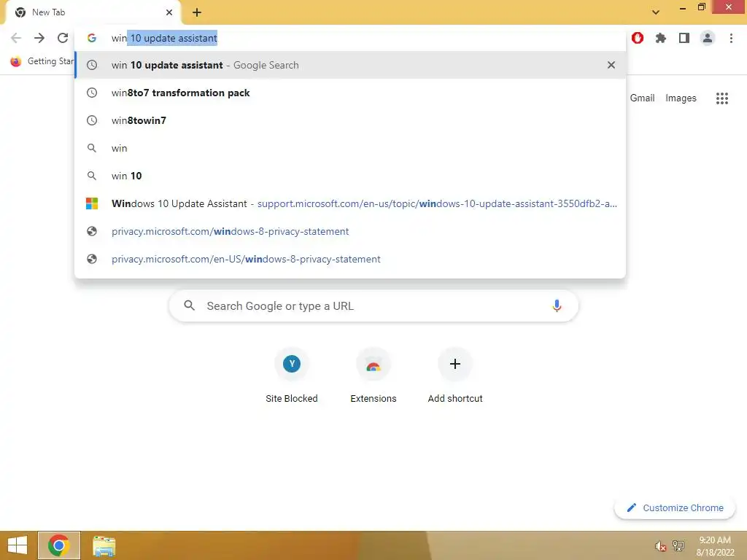This screenshot has width=747, height=560.
Task: Click the network tray icon
Action: (x=678, y=545)
